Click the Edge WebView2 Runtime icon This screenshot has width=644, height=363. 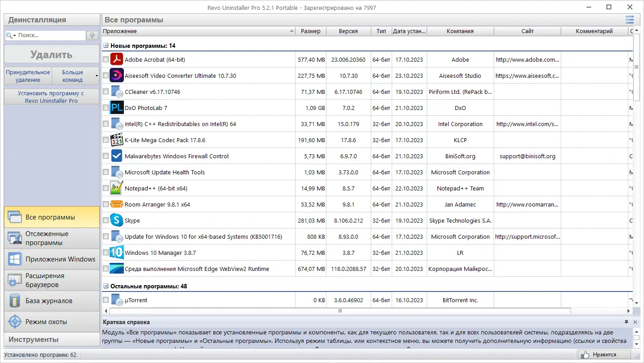pos(117,269)
